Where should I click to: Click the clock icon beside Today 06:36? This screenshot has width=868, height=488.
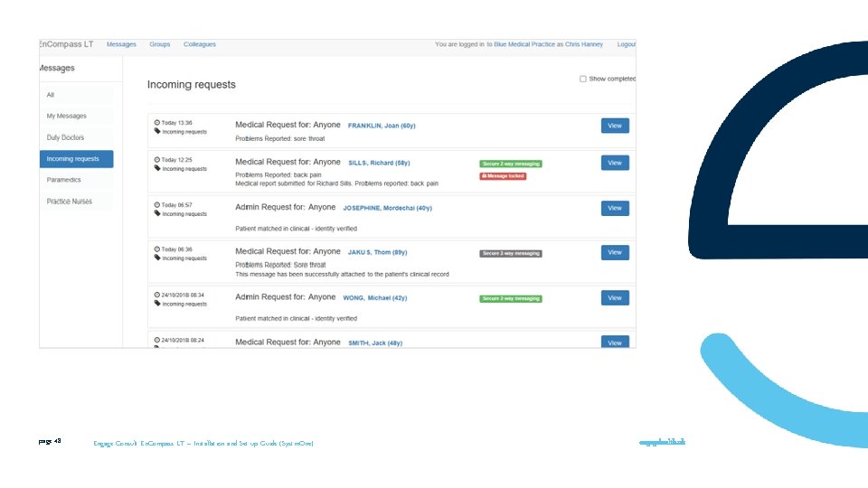(157, 249)
